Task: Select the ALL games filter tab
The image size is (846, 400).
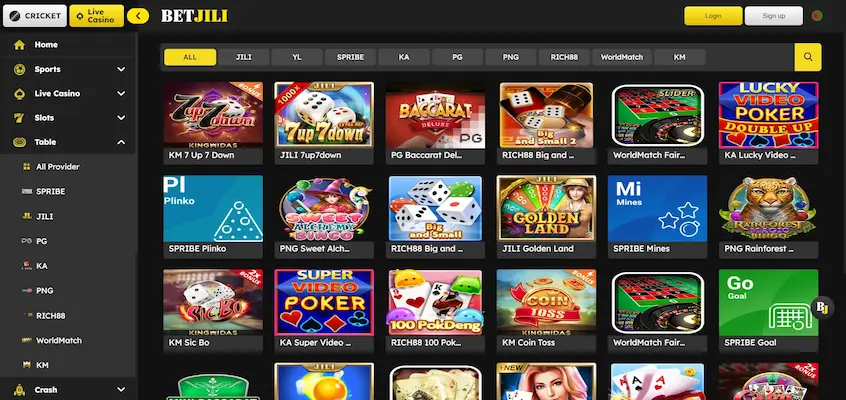Action: (190, 57)
